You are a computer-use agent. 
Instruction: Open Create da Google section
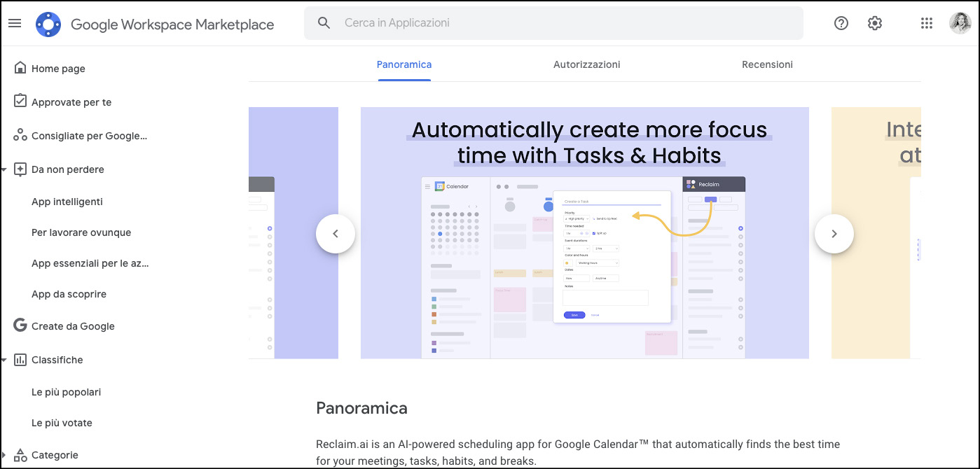click(73, 326)
